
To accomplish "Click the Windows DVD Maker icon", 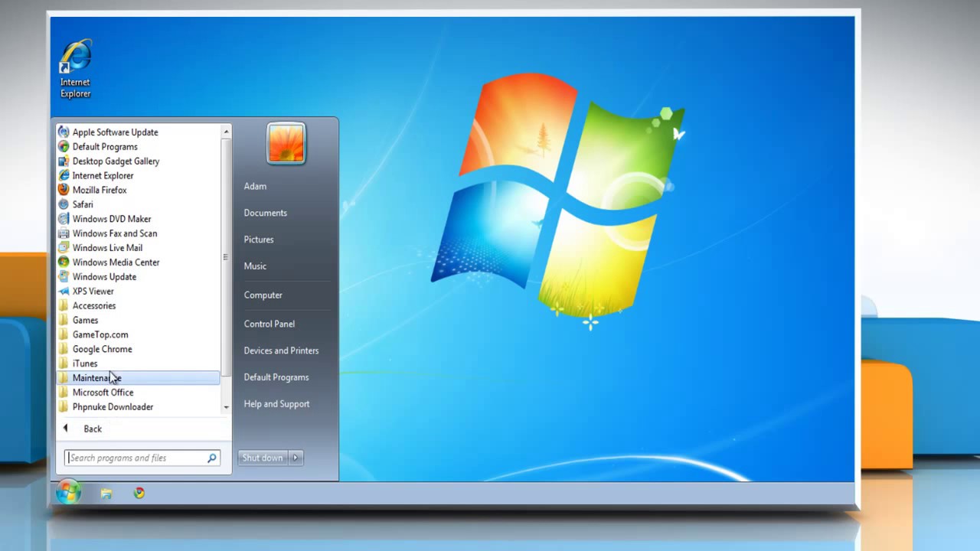I will [64, 220].
